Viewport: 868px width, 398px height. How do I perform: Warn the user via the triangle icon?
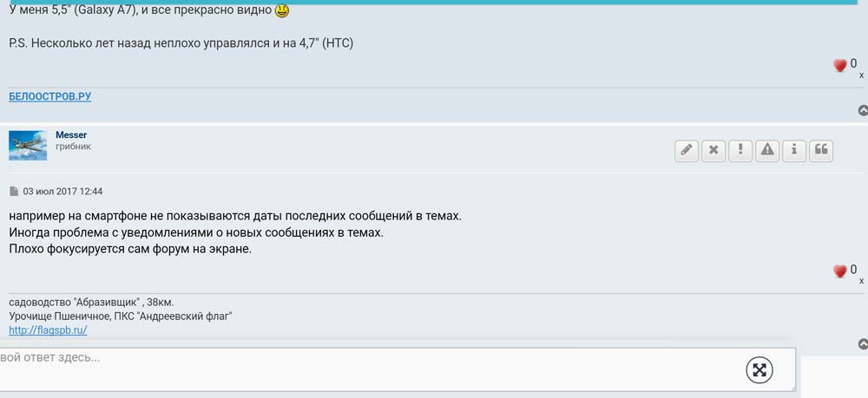click(x=767, y=150)
